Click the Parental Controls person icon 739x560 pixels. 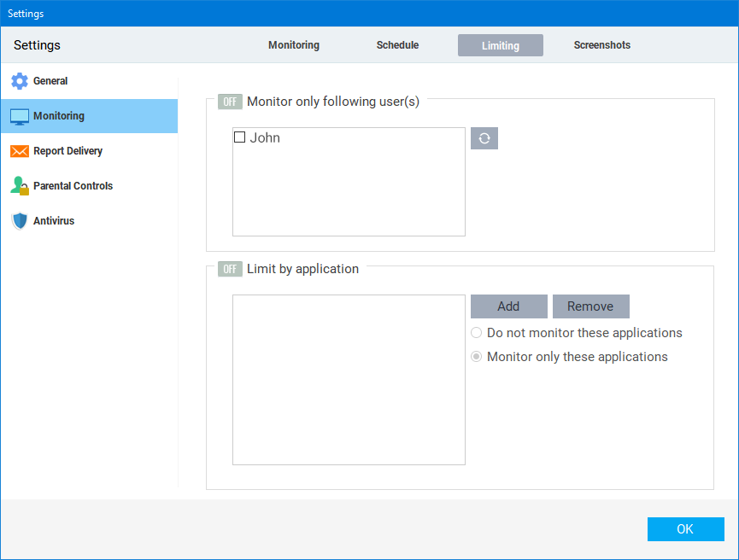(x=19, y=185)
